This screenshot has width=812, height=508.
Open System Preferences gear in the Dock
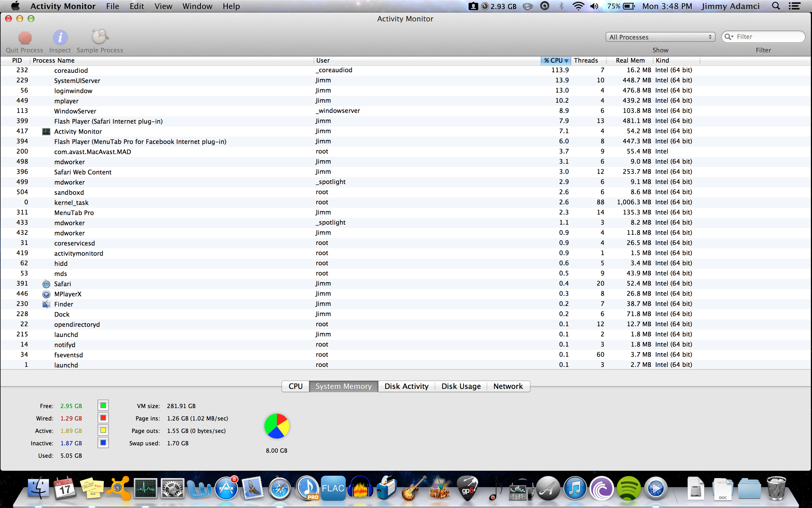(172, 488)
